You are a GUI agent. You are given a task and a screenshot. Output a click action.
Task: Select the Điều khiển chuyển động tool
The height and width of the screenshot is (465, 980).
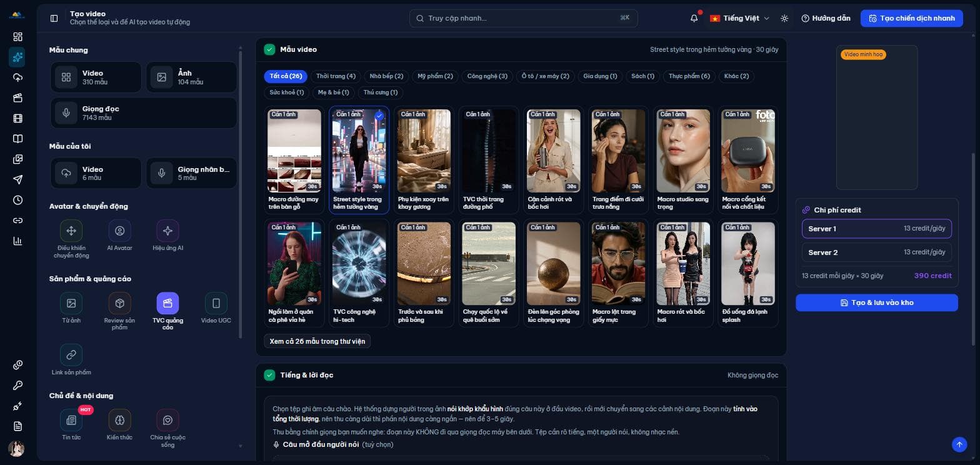click(71, 238)
